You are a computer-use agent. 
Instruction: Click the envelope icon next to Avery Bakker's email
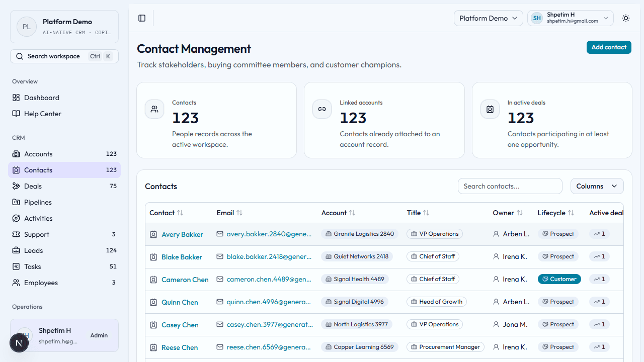[x=219, y=234]
